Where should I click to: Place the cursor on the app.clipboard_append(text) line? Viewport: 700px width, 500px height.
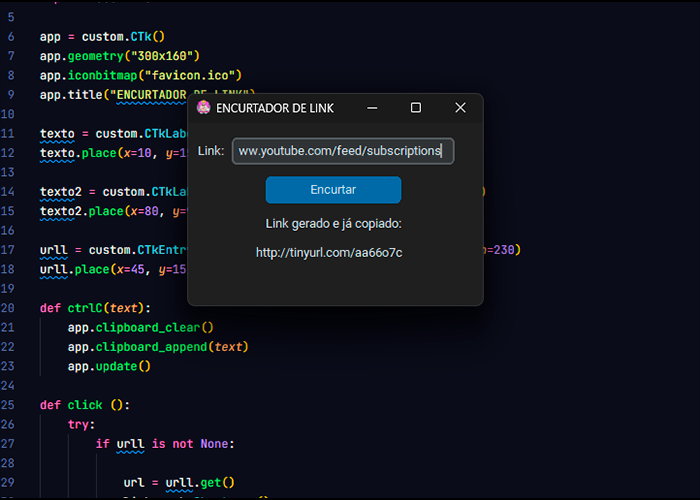point(157,347)
